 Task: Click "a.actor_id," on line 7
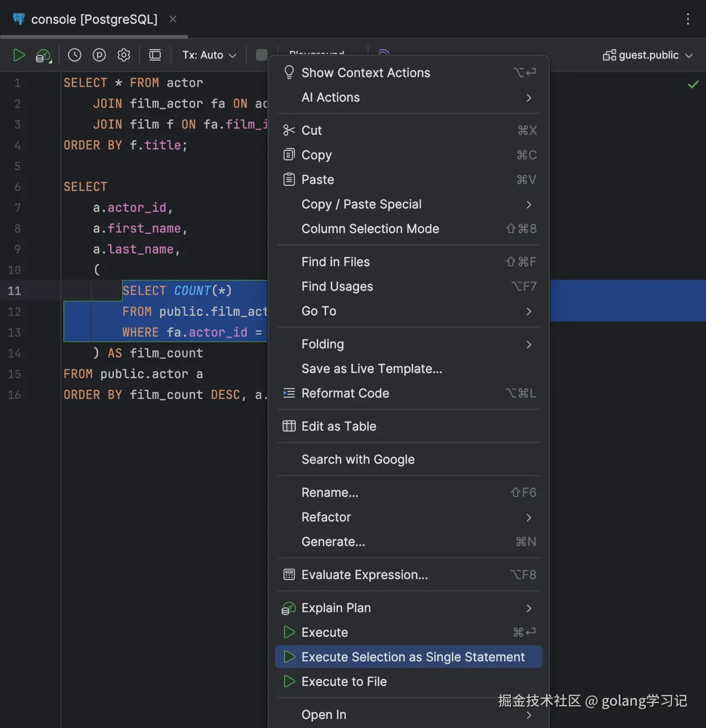(x=133, y=207)
